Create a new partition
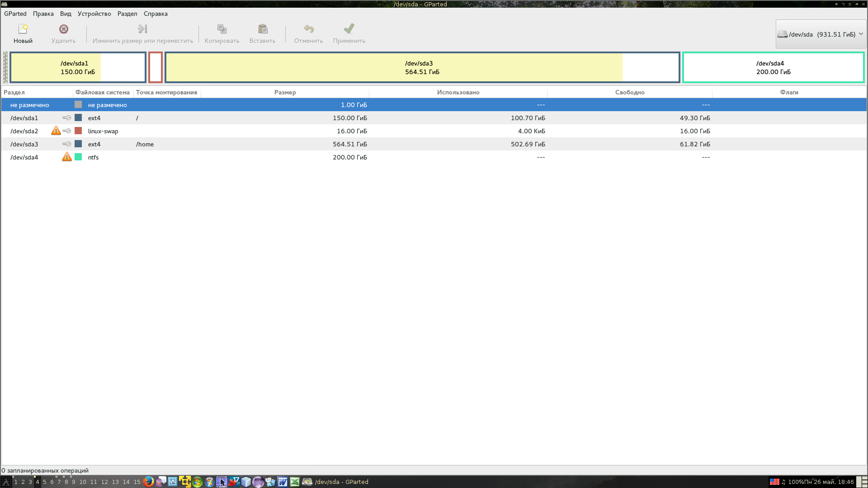Screen dimensions: 868x488 click(x=23, y=33)
